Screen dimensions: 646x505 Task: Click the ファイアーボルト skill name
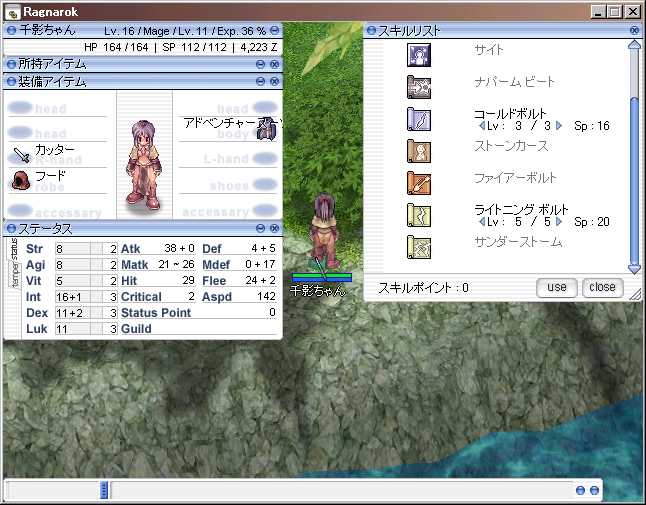(515, 178)
